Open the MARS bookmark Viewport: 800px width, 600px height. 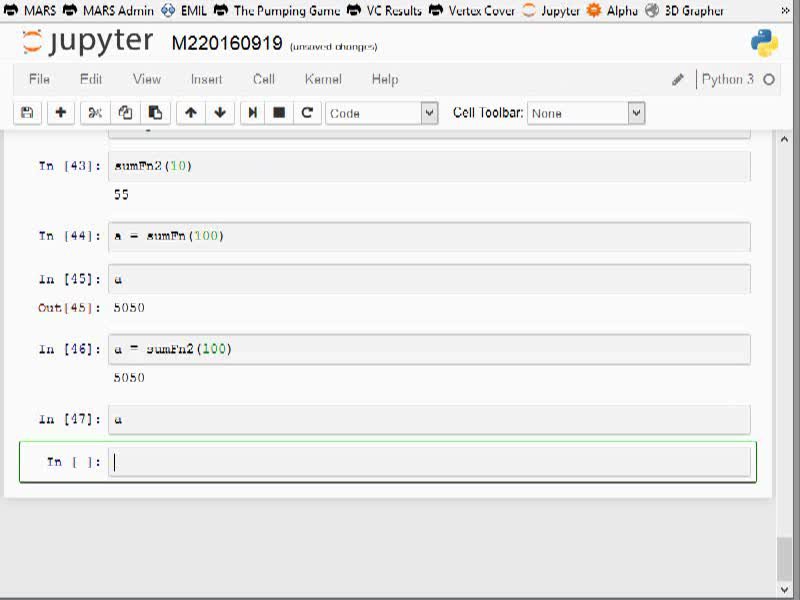(x=30, y=10)
